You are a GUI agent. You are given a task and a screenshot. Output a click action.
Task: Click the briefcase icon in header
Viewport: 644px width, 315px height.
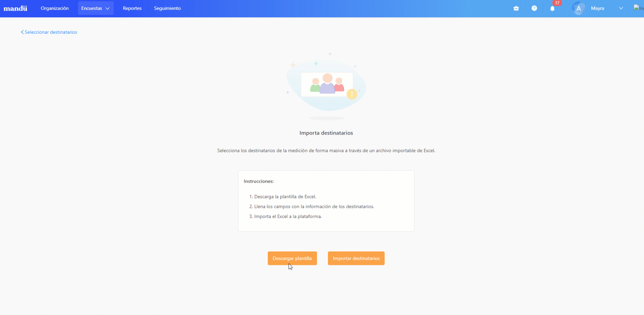pos(516,8)
